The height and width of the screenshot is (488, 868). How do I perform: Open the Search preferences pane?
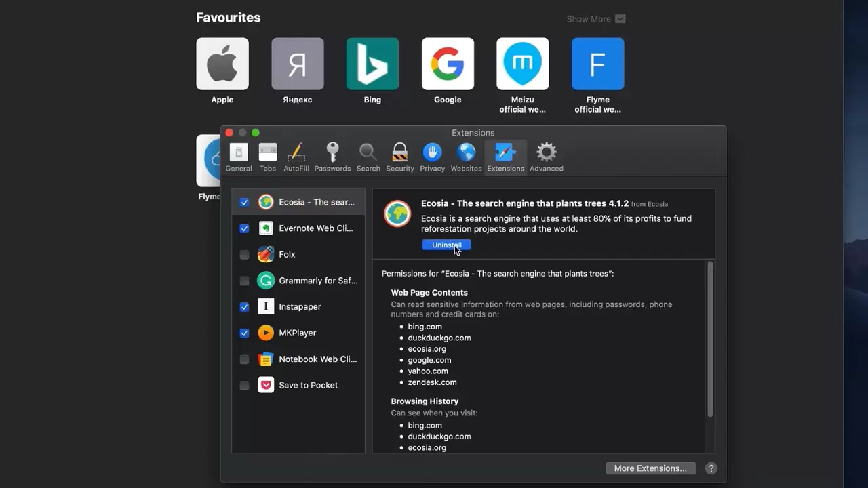tap(368, 157)
